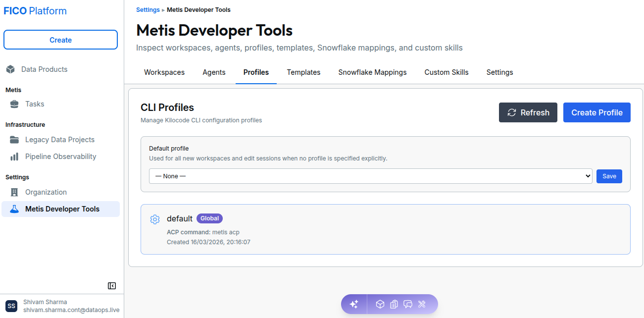Collapse the sidebar using the panel icon
644x318 pixels.
click(x=112, y=286)
